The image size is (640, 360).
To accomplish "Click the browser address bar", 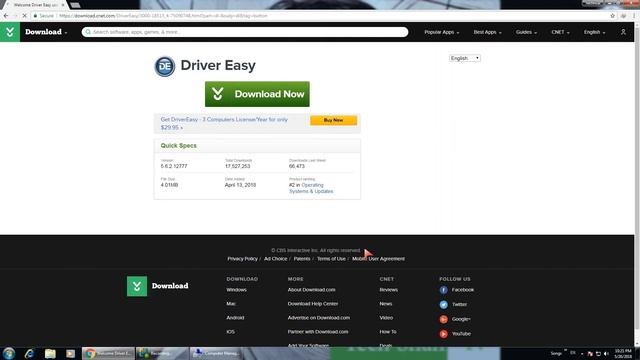I will pyautogui.click(x=318, y=16).
